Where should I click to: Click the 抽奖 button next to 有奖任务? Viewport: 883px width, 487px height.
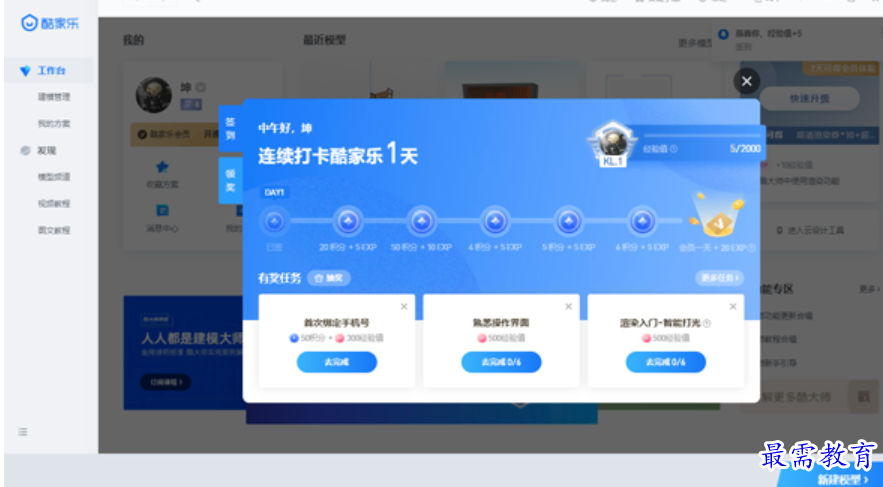(329, 278)
